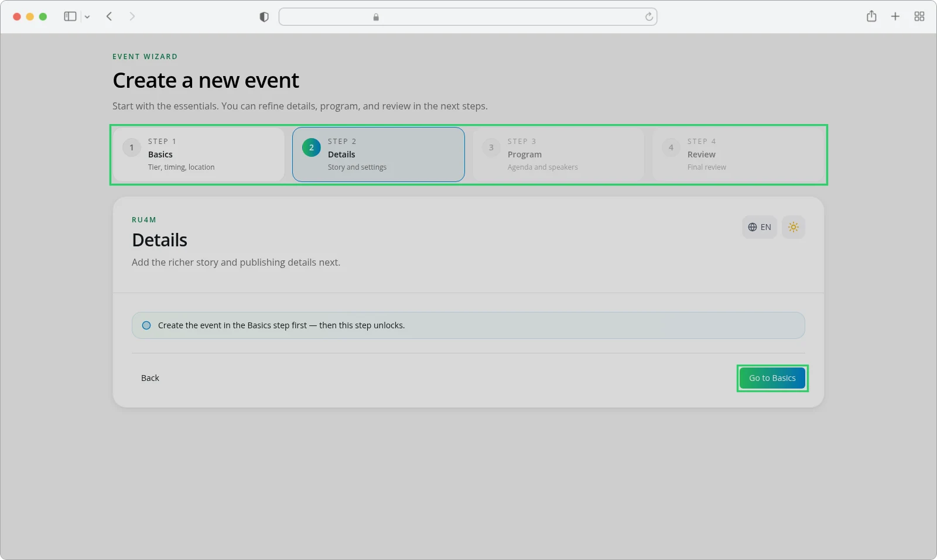
Task: Reload the page with the refresh icon
Action: pos(649,17)
